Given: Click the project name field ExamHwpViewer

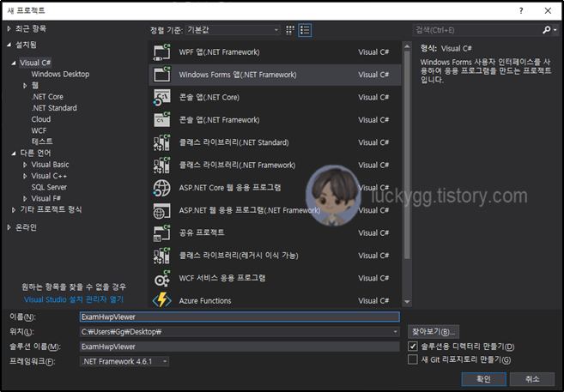Looking at the screenshot, I should (x=240, y=317).
